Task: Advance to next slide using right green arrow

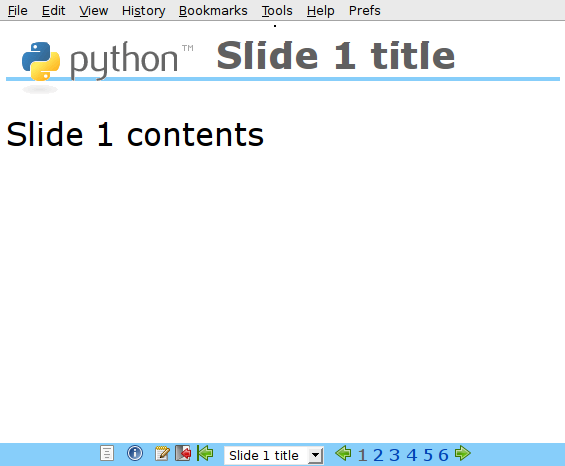Action: coord(463,453)
